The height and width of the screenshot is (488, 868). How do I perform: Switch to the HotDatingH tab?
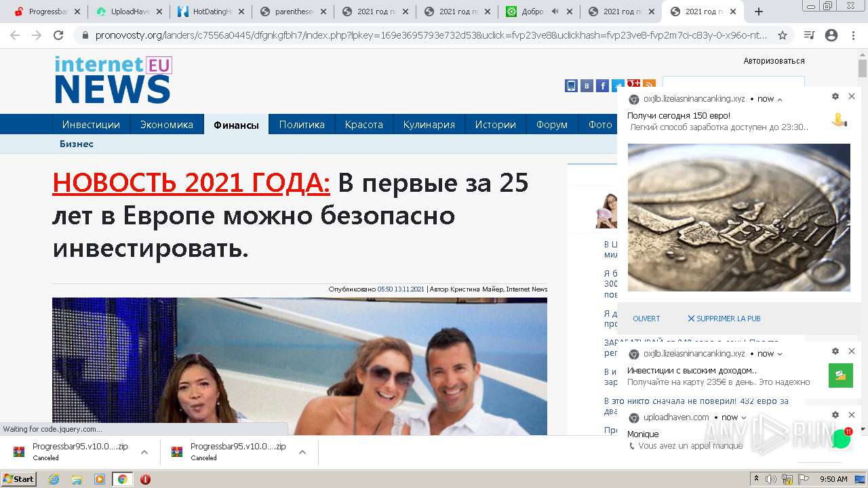pos(211,12)
